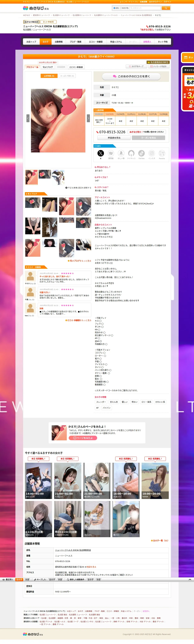Viewport: 194px width, 644px height.
Task: Select the third gallery thumbnail with white boots
Action: [58, 177]
